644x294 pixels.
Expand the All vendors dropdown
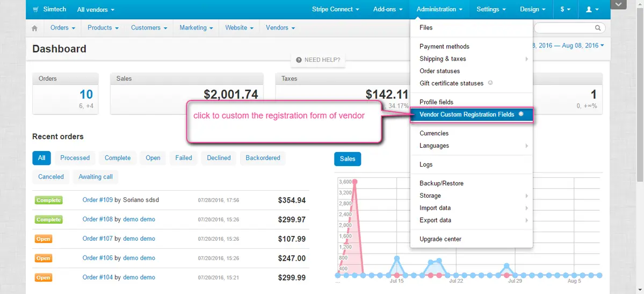96,10
